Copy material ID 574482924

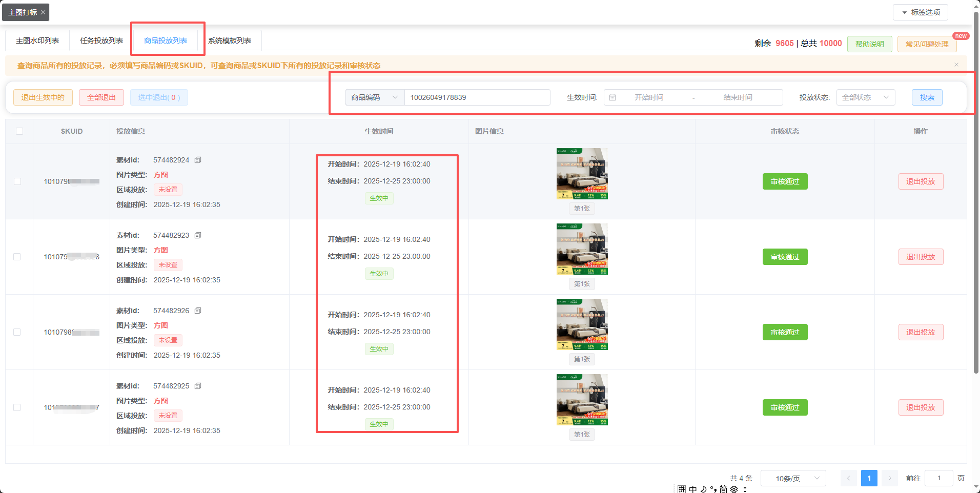pos(198,160)
